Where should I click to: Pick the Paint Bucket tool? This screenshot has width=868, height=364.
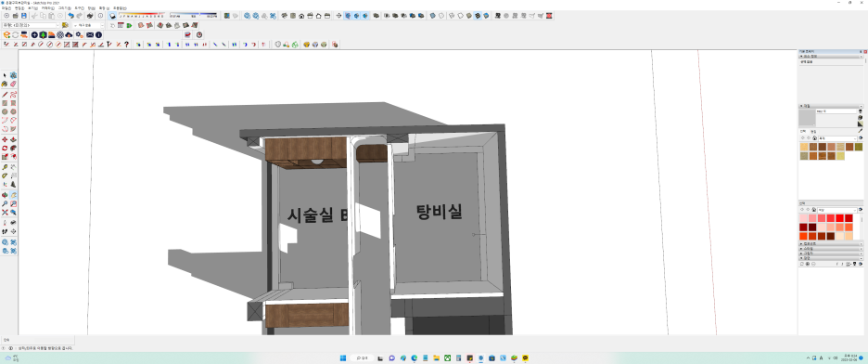(x=5, y=84)
